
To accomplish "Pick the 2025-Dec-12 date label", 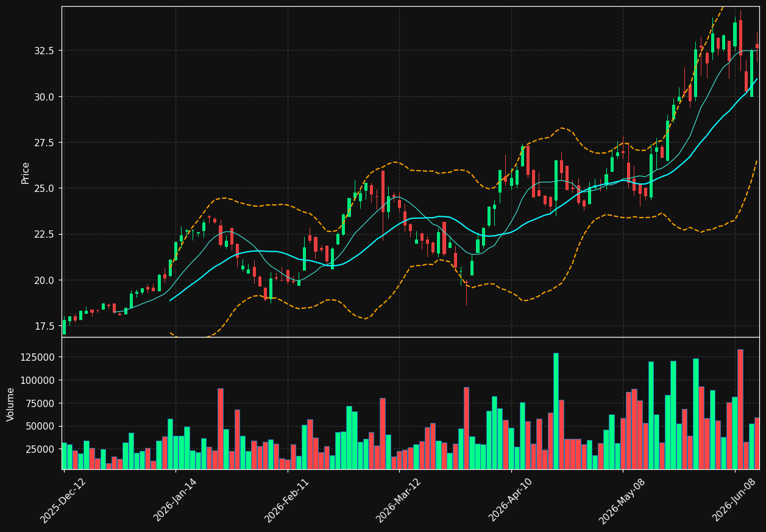I will [x=63, y=500].
